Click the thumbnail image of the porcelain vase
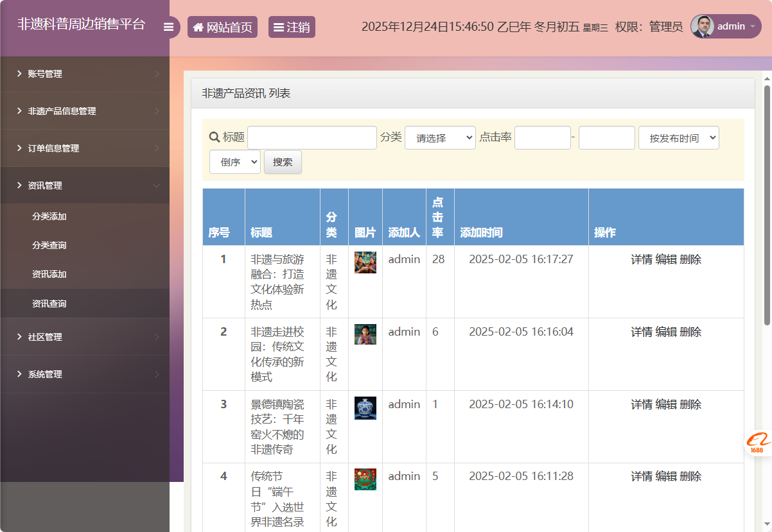This screenshot has height=532, width=772. 365,407
